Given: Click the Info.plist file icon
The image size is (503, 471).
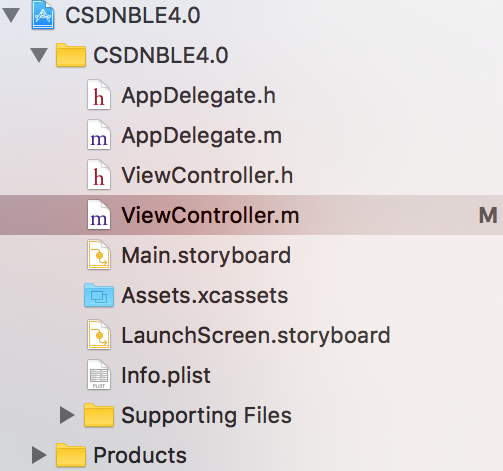Looking at the screenshot, I should coord(99,375).
